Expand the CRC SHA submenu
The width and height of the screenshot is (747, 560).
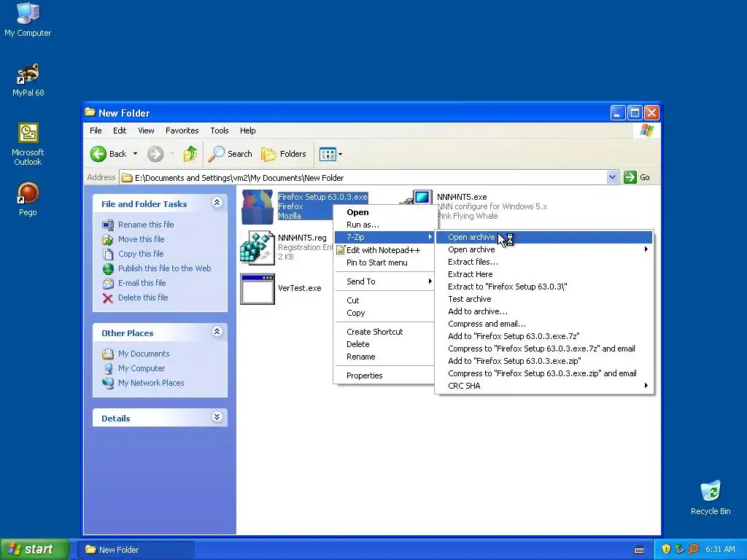point(544,386)
